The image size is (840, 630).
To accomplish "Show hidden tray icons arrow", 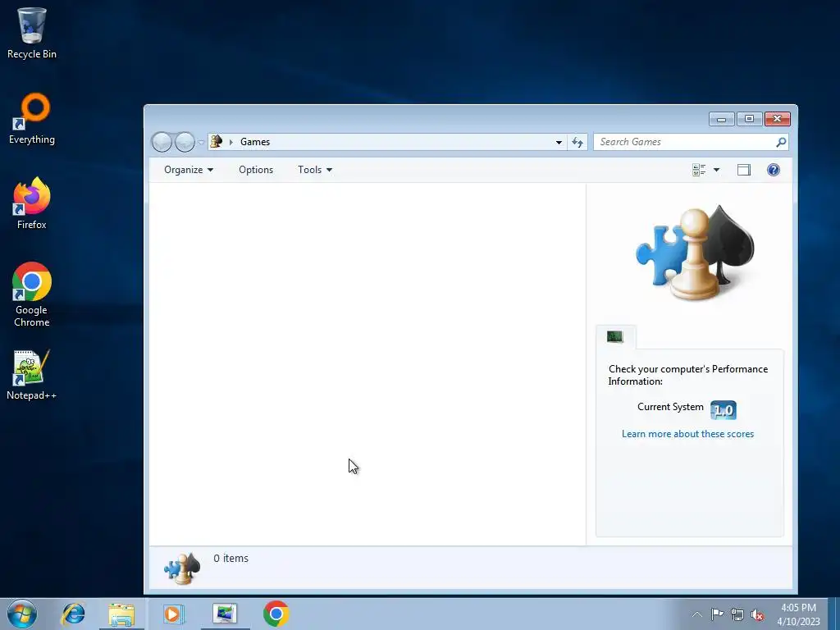I will pos(697,614).
